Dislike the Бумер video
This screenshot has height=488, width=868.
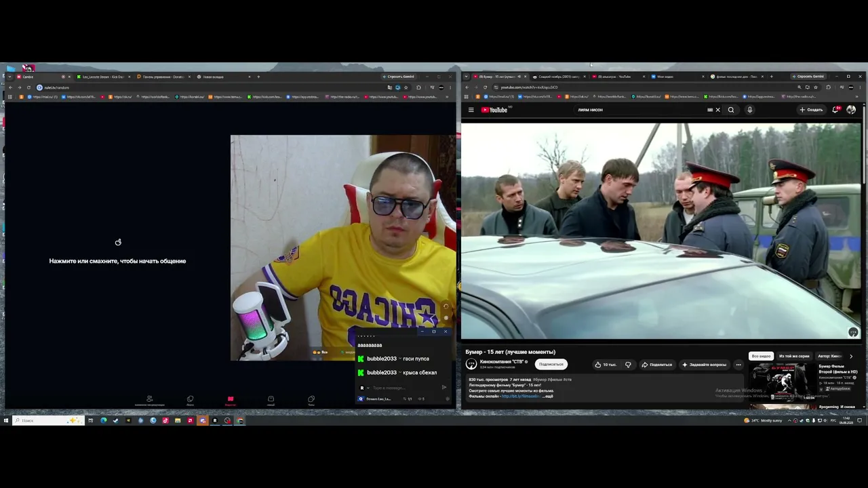[628, 365]
